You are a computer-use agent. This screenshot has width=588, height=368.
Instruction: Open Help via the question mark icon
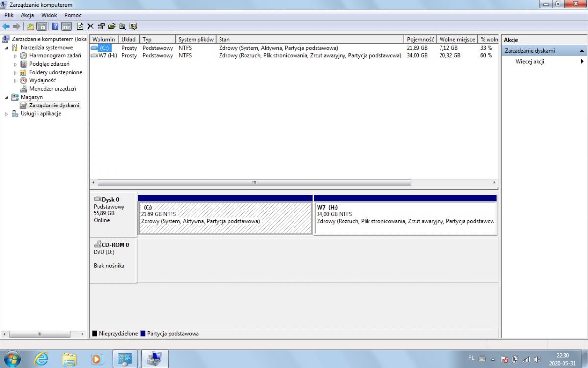pyautogui.click(x=55, y=26)
